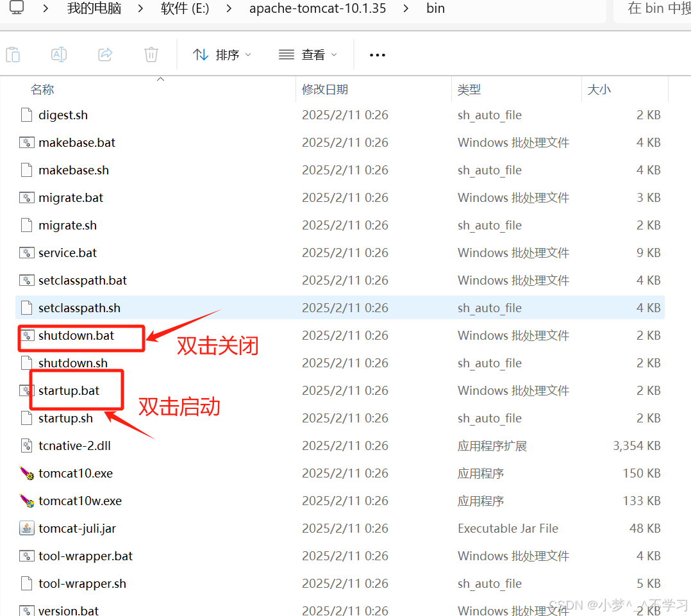Navigate to apache-tomcat-10.1.35 breadcrumb
The width and height of the screenshot is (691, 616).
(317, 8)
